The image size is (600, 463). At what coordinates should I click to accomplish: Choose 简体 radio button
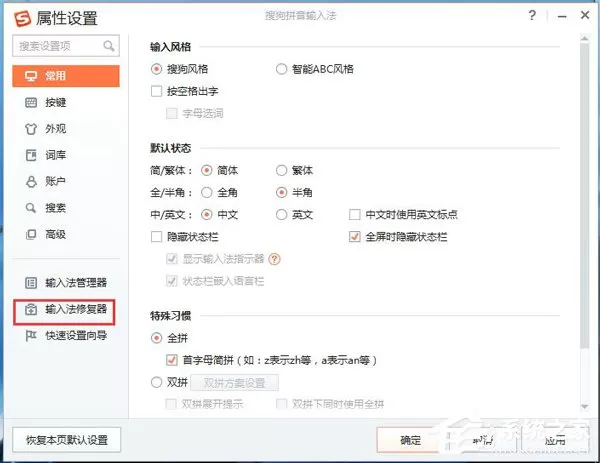[x=207, y=170]
